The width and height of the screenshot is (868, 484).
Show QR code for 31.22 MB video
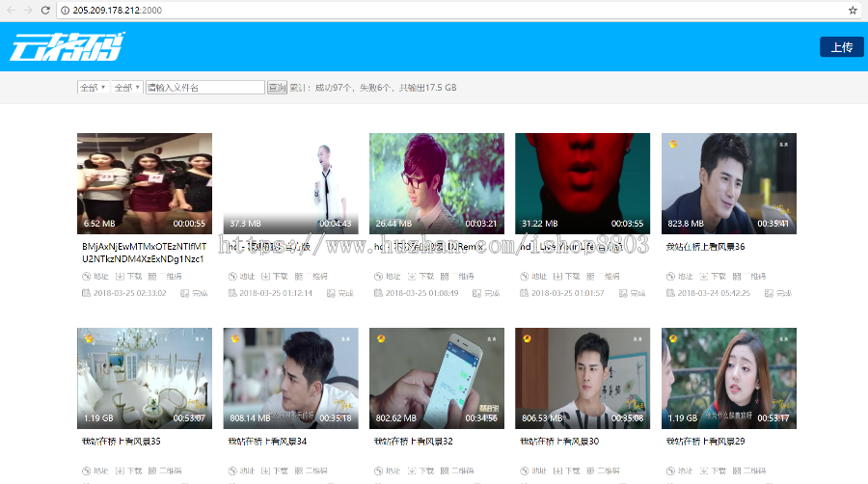(603, 276)
